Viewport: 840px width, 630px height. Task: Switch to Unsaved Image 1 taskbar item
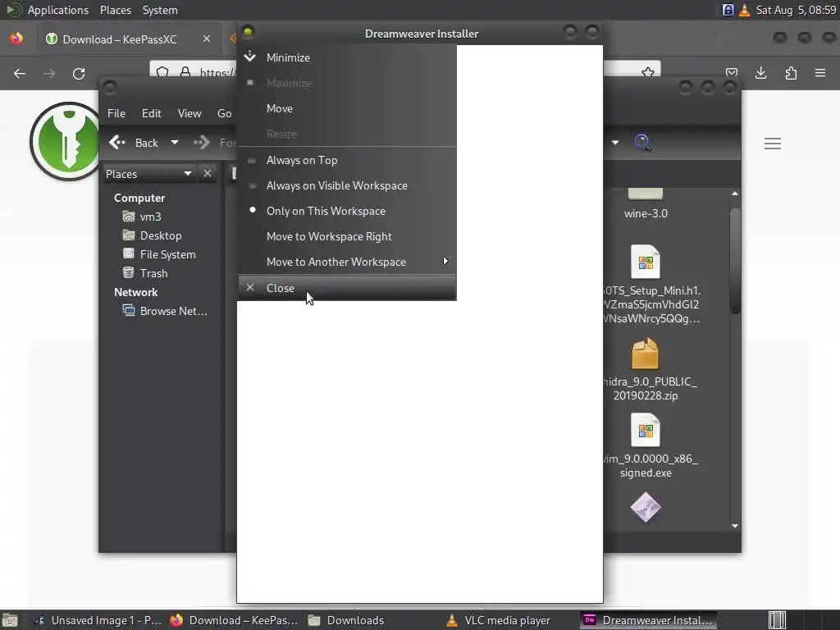click(x=97, y=620)
